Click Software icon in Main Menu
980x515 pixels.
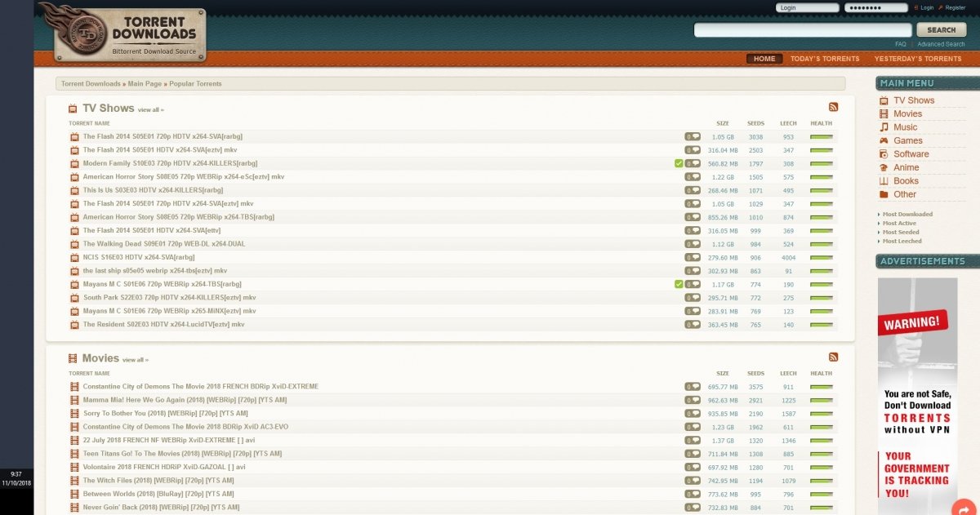point(884,153)
